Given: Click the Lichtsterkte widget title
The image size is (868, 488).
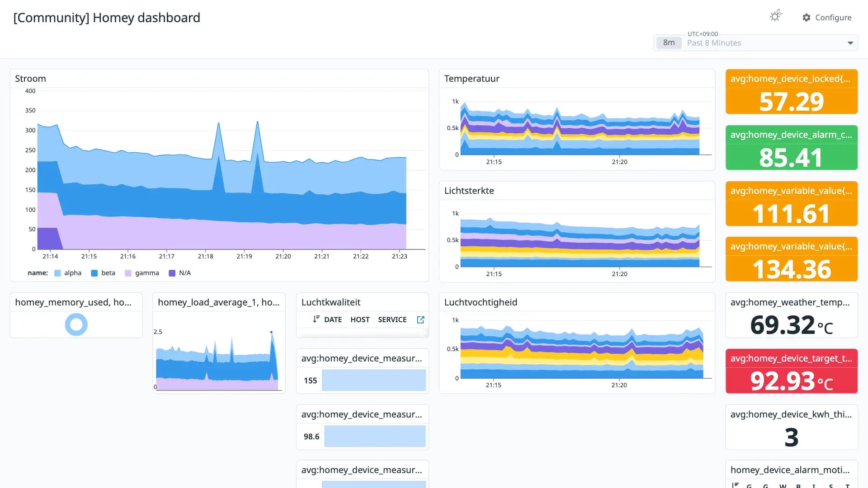Looking at the screenshot, I should tap(469, 191).
